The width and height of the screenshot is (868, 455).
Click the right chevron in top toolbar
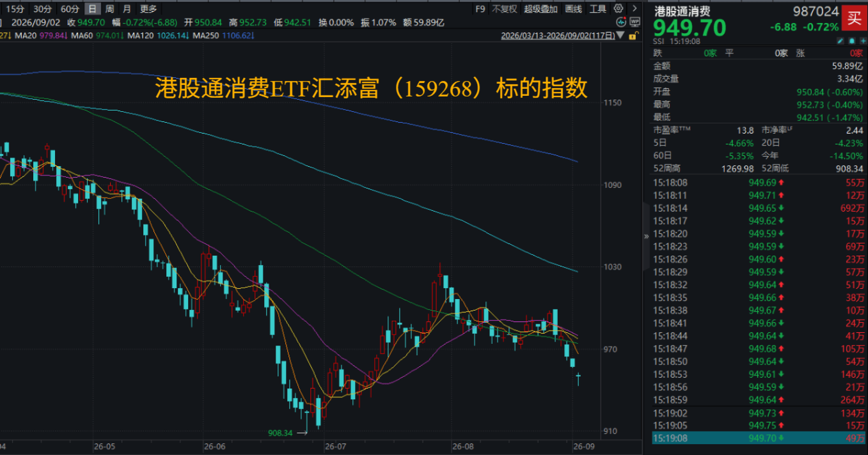635,9
